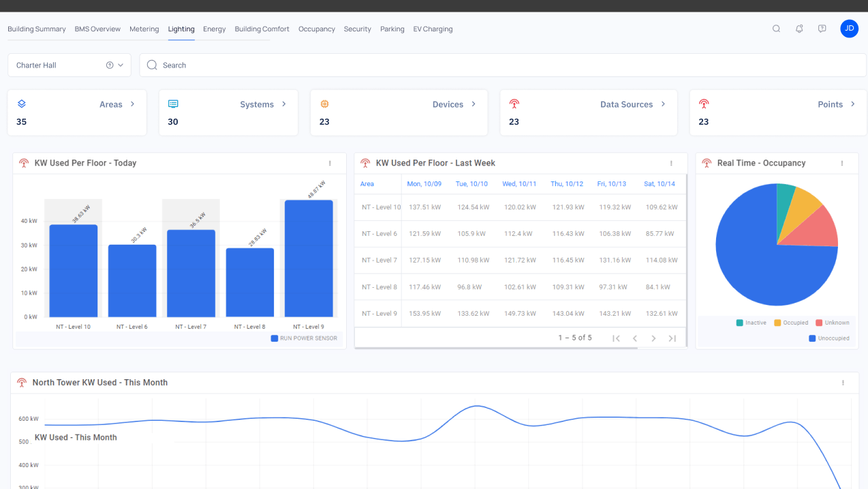Open kebab menu for North Tower KW Used
The width and height of the screenshot is (868, 489).
(843, 383)
